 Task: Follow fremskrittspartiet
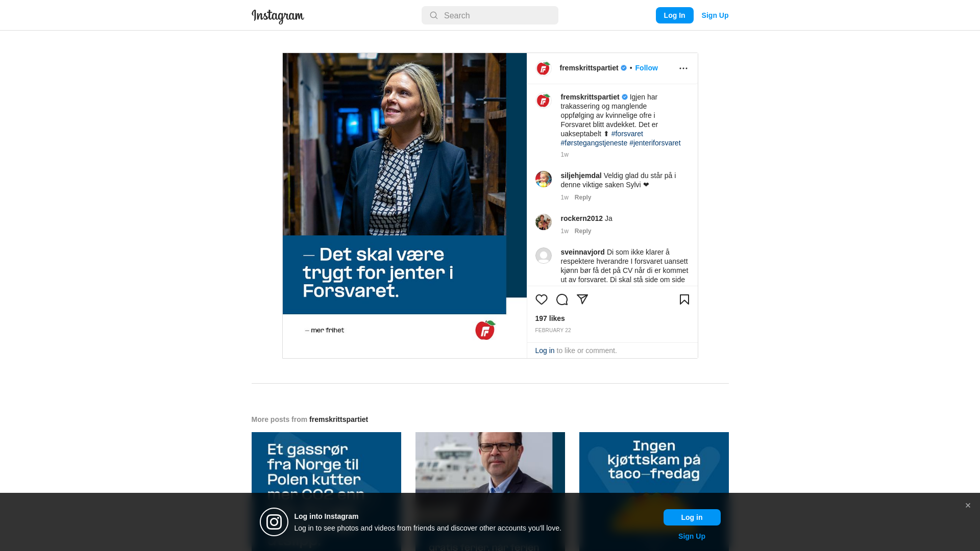[646, 68]
